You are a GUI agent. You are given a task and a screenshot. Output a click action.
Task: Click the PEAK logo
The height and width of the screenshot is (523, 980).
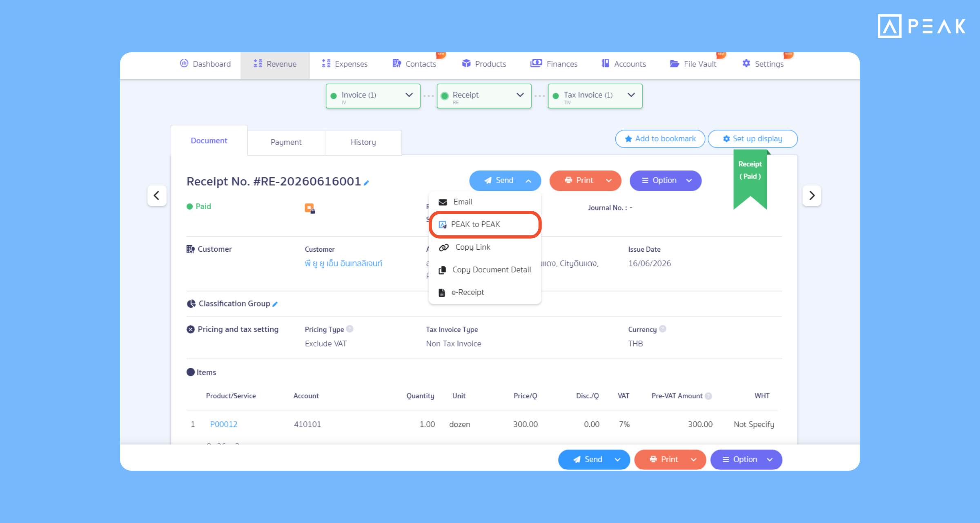tap(922, 26)
